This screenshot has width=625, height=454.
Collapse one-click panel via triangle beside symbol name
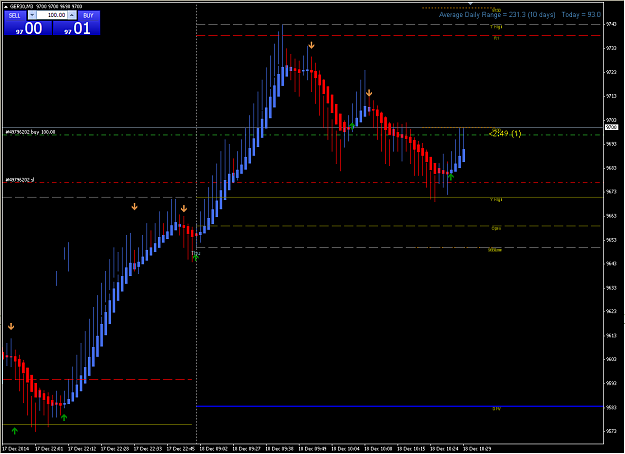[x=6, y=6]
